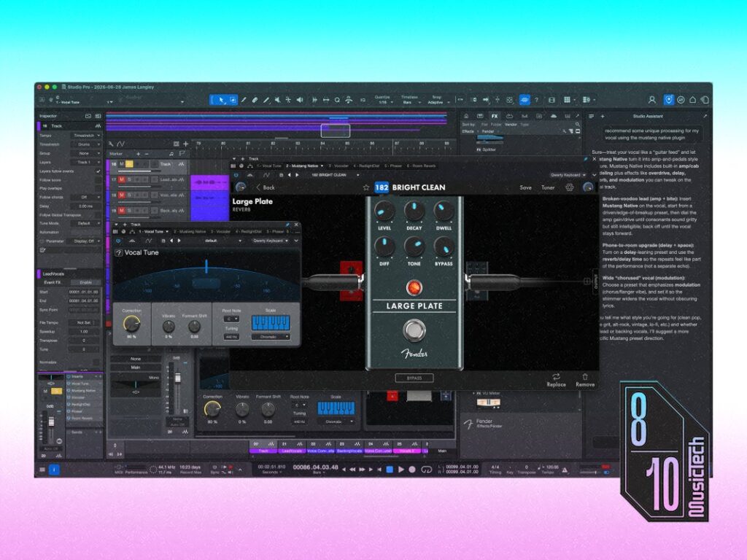The width and height of the screenshot is (747, 560).
Task: Click the wrench icon above the track list
Action: (111, 144)
